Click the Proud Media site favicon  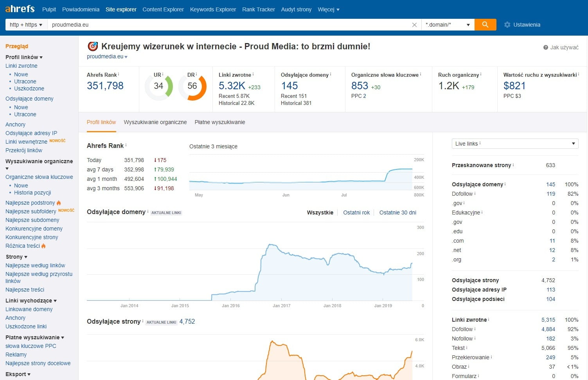tap(93, 46)
